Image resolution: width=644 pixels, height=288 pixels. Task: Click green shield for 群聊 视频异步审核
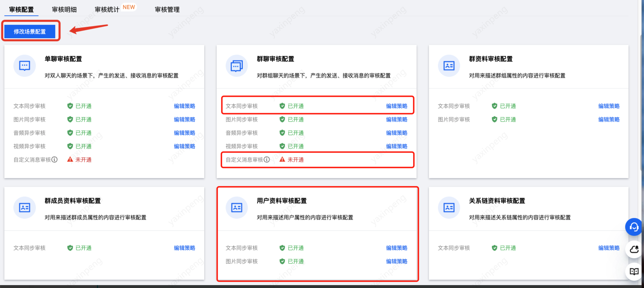(282, 146)
